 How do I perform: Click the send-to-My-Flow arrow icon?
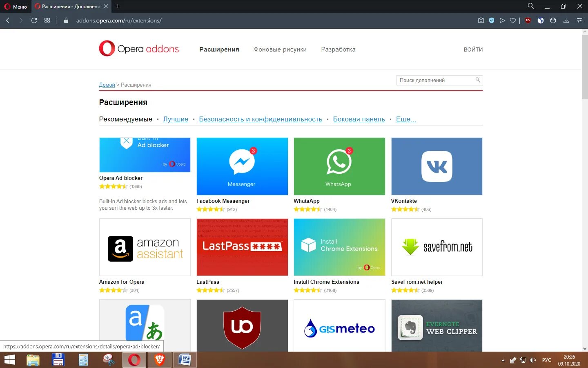click(502, 20)
